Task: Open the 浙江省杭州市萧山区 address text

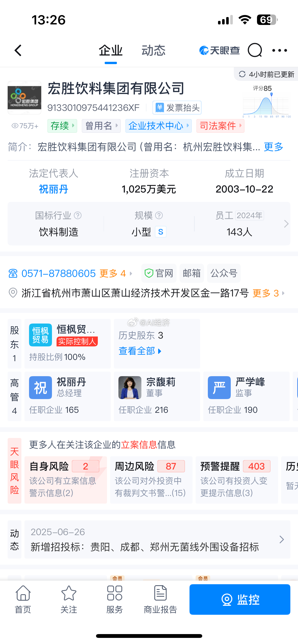Action: (135, 293)
